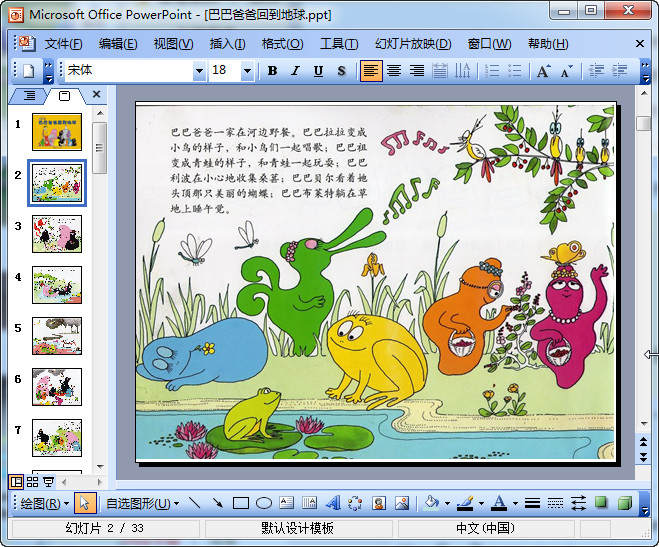659x547 pixels.
Task: Click Distributed alignment icon
Action: pos(440,71)
